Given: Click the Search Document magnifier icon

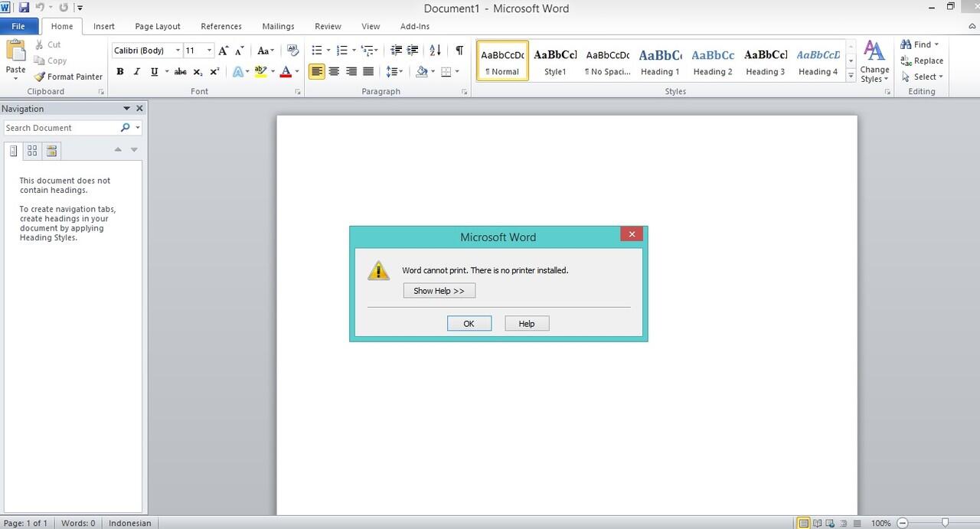Looking at the screenshot, I should 126,128.
